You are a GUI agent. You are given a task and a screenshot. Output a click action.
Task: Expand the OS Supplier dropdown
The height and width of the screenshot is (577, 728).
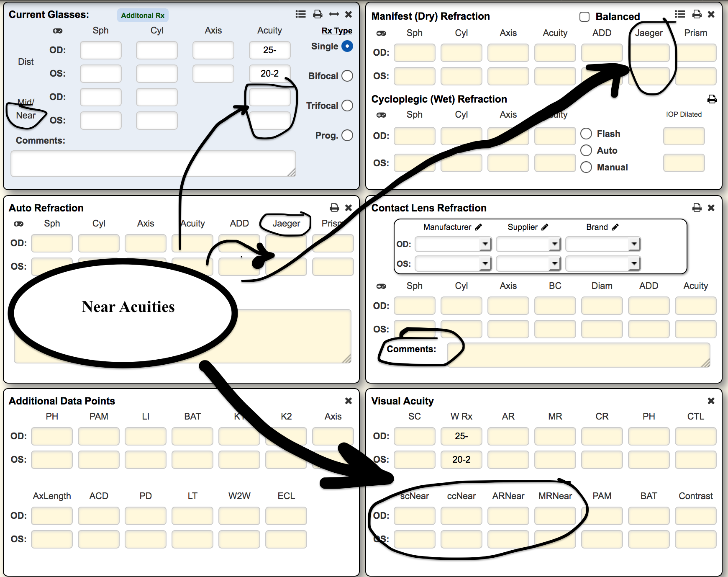[x=554, y=264]
